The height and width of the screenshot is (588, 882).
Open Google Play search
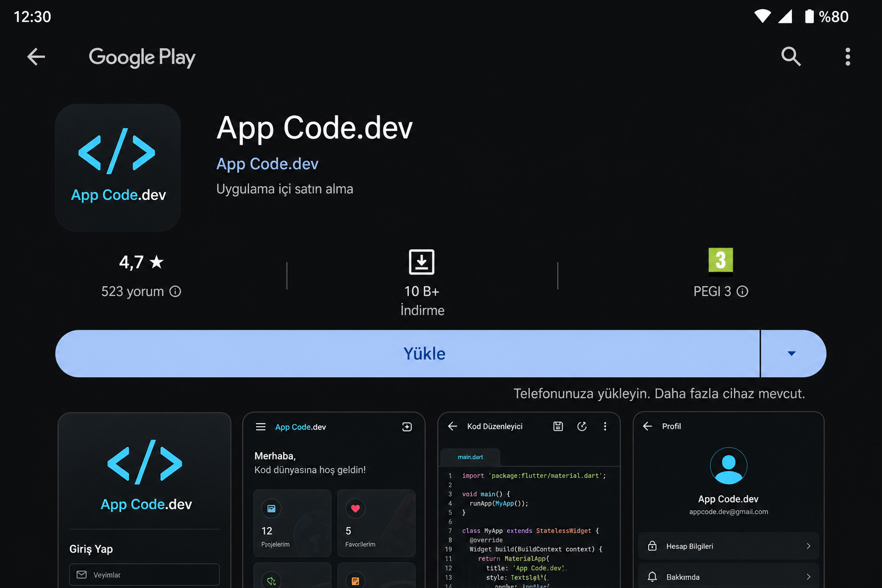coord(791,56)
